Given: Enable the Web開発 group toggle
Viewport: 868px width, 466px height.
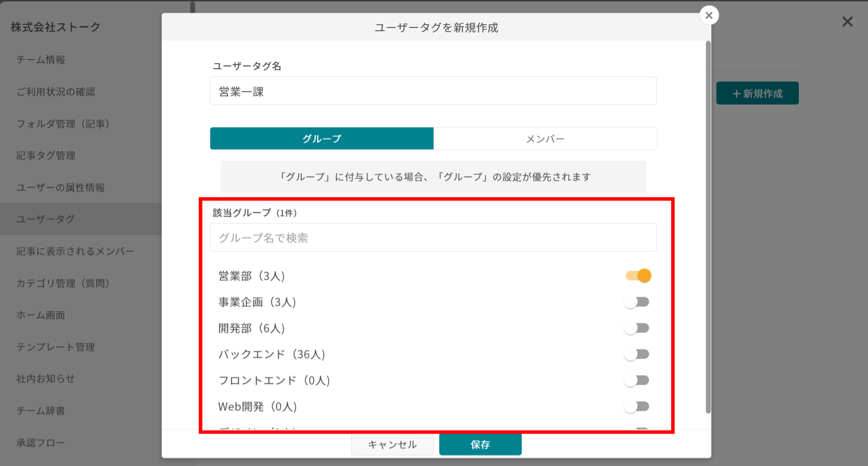Looking at the screenshot, I should pyautogui.click(x=638, y=406).
